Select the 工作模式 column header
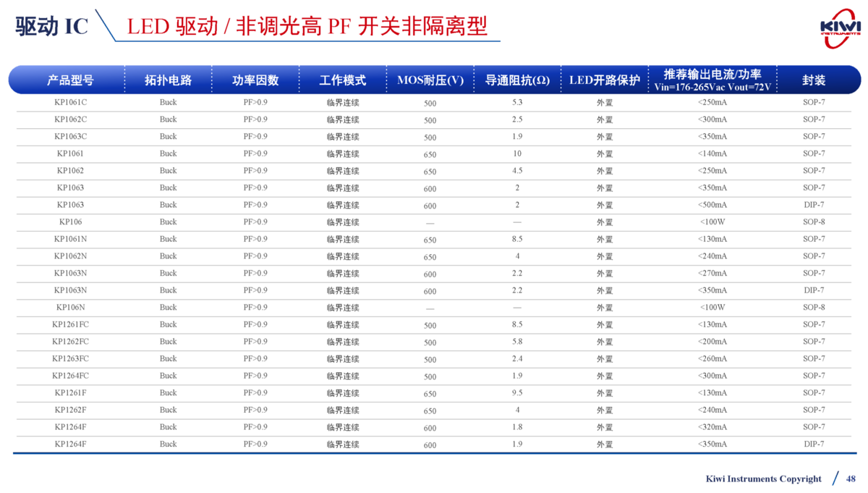This screenshot has width=868, height=493. tap(343, 80)
